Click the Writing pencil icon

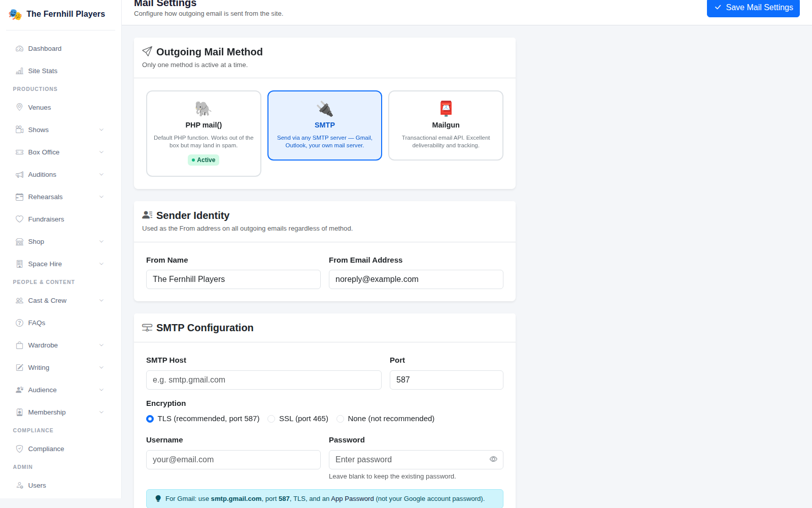[20, 368]
